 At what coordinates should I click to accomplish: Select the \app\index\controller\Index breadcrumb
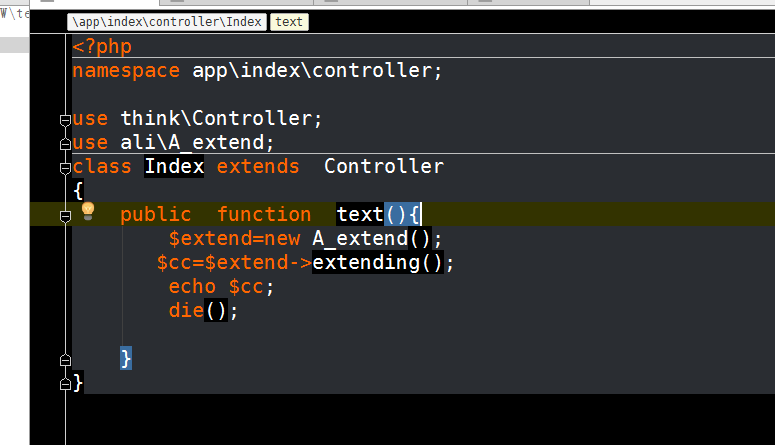click(167, 21)
